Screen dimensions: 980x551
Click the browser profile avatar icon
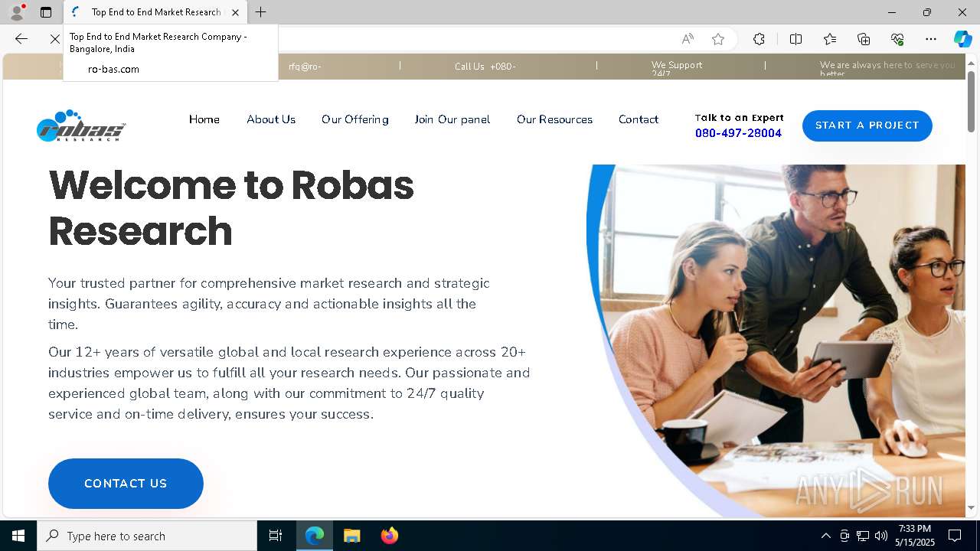[17, 12]
